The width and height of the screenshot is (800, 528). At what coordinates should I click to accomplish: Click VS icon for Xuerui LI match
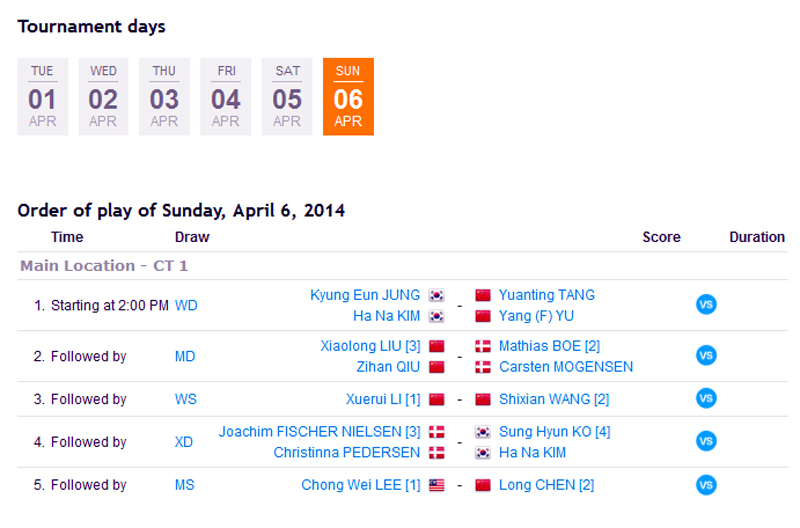tap(706, 398)
